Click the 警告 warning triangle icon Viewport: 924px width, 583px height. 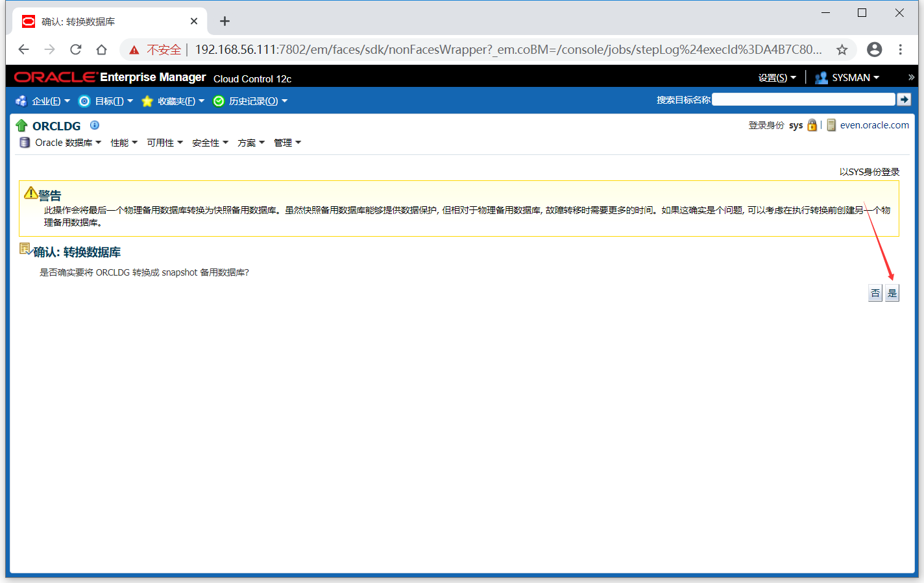click(x=30, y=193)
